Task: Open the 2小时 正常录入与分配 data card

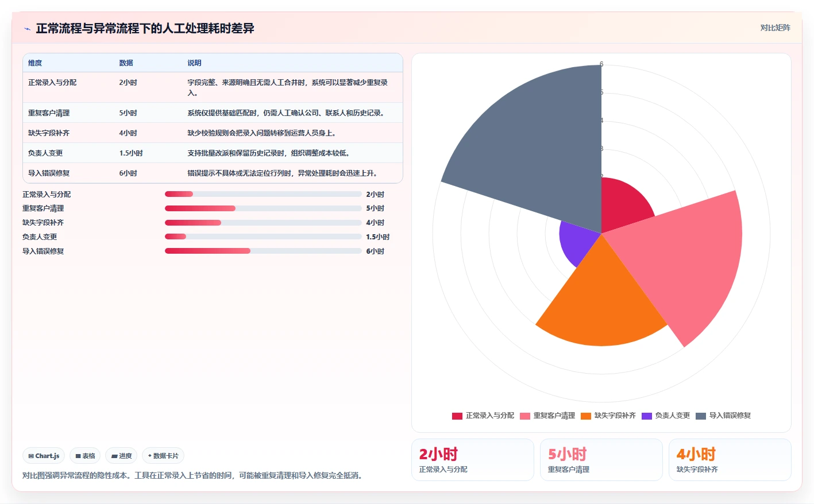Action: click(x=473, y=460)
